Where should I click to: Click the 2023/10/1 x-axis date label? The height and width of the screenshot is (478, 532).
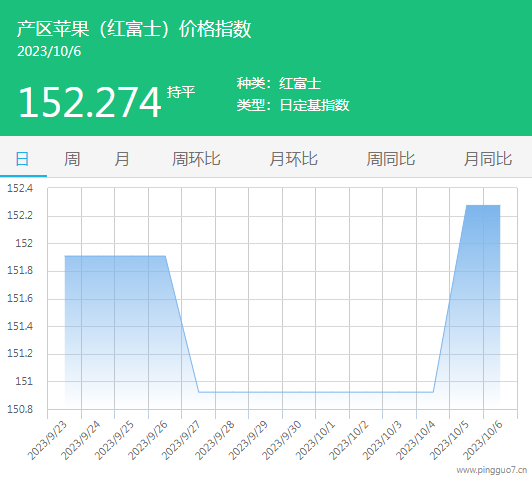pyautogui.click(x=316, y=440)
